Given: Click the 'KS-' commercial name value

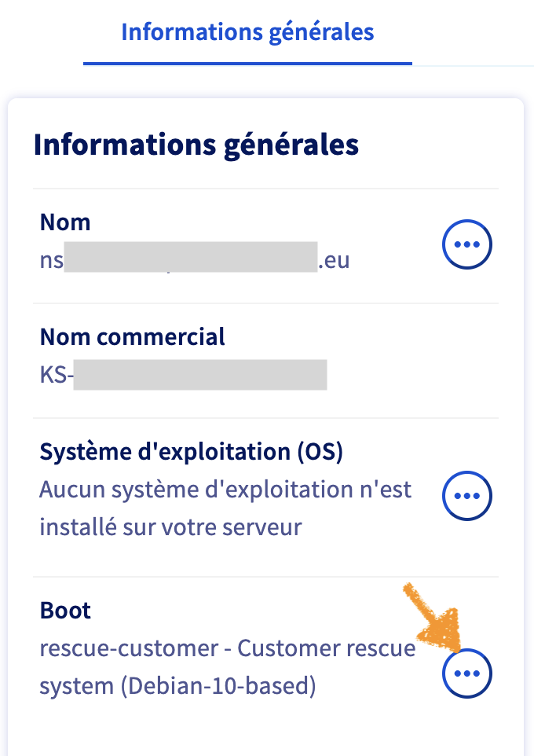Looking at the screenshot, I should coord(57,376).
